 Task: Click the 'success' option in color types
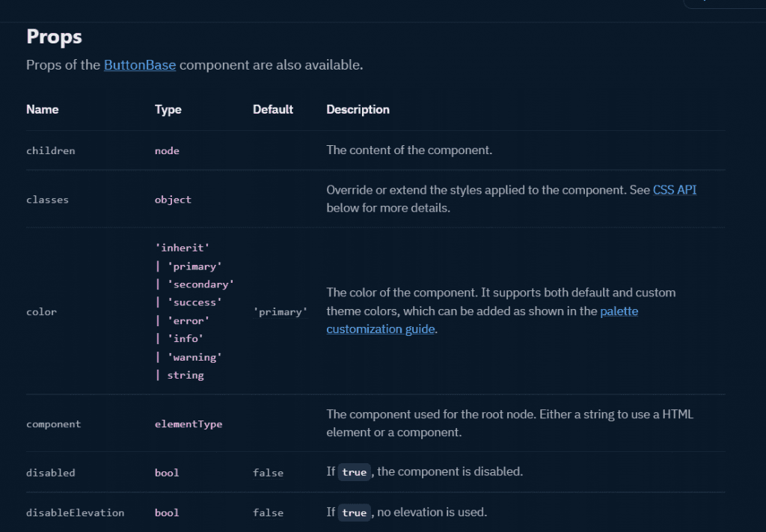[194, 302]
